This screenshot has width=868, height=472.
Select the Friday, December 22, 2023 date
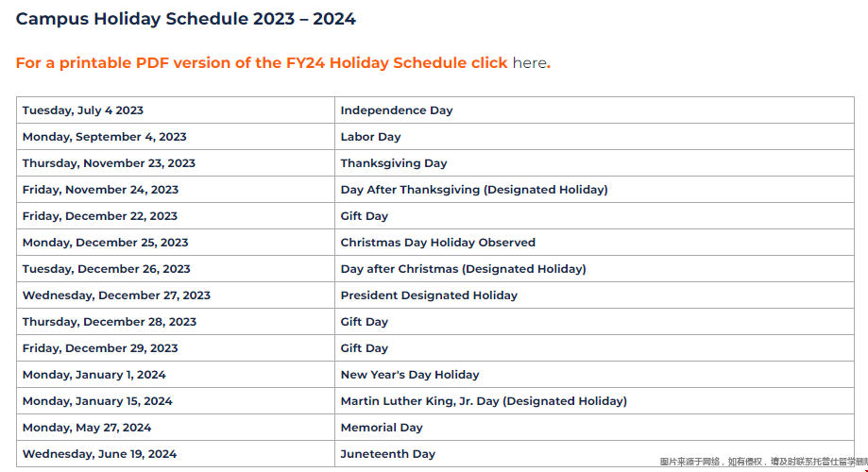100,216
